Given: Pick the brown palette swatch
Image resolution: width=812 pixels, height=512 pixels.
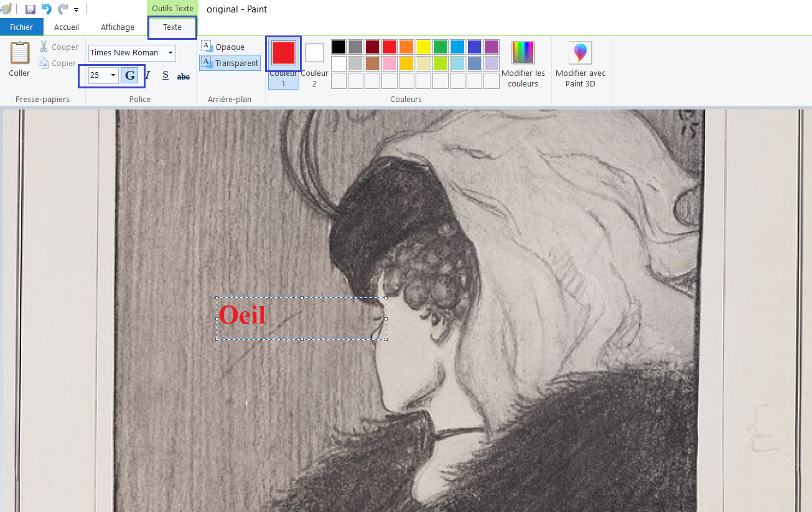Looking at the screenshot, I should pyautogui.click(x=373, y=63).
